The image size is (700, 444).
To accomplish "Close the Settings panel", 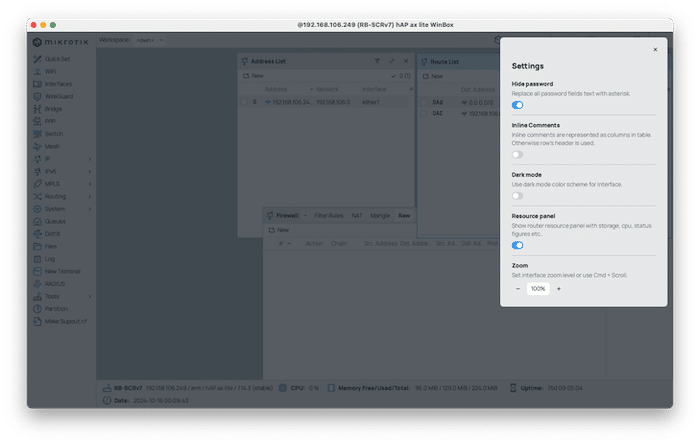I will click(655, 50).
